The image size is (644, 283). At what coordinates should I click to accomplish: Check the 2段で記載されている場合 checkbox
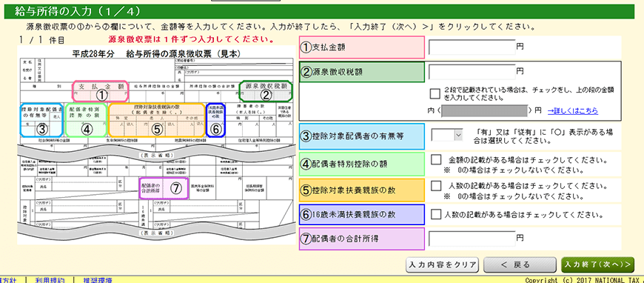pyautogui.click(x=435, y=94)
